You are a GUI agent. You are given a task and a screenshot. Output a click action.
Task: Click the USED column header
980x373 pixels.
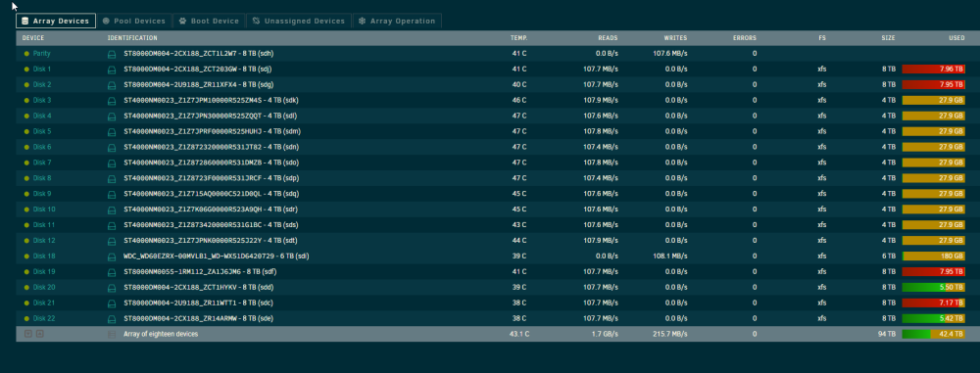click(956, 38)
